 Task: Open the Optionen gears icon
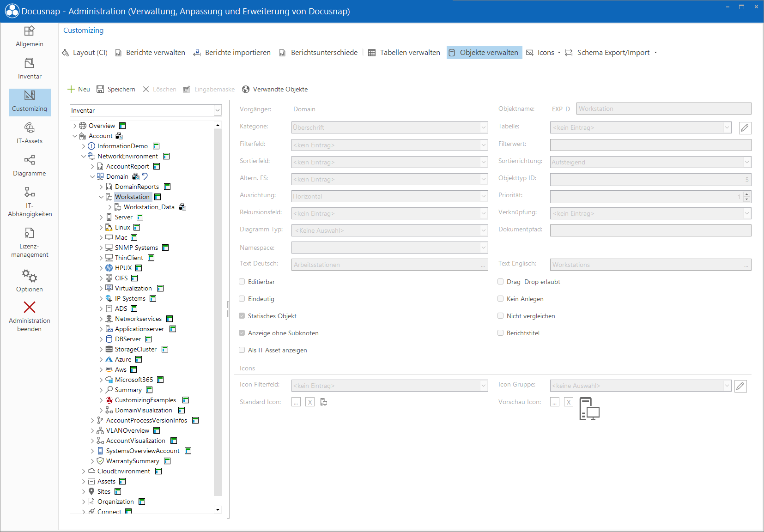[30, 276]
